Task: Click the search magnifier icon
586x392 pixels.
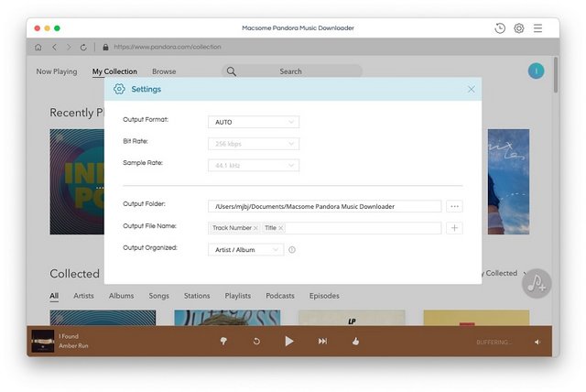Action: 232,71
